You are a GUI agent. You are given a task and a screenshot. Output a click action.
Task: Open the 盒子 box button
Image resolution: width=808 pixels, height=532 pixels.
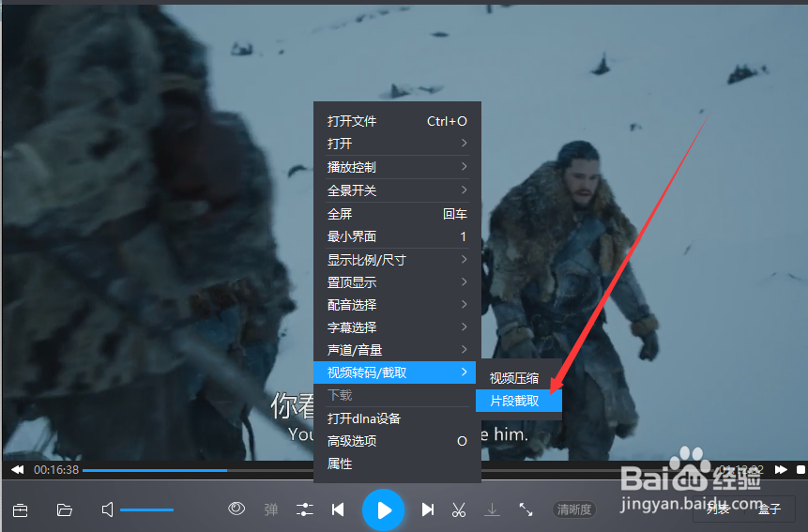click(770, 509)
